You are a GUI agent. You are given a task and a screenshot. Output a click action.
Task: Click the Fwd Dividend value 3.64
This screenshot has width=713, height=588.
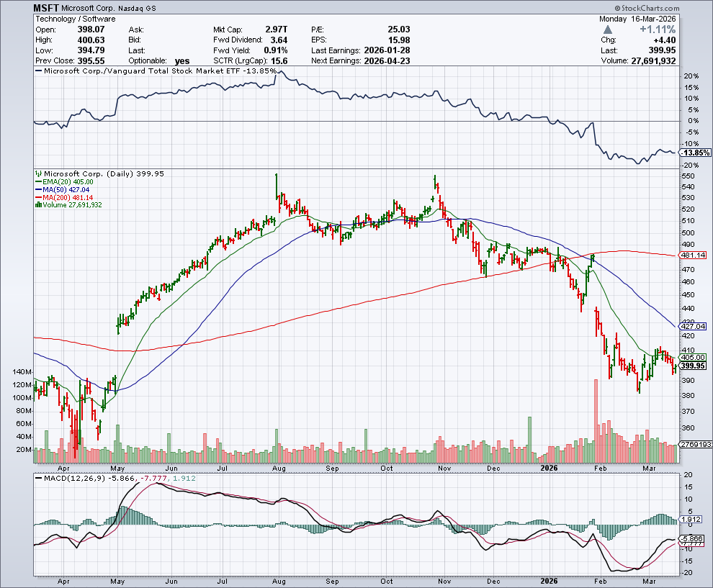coord(279,40)
